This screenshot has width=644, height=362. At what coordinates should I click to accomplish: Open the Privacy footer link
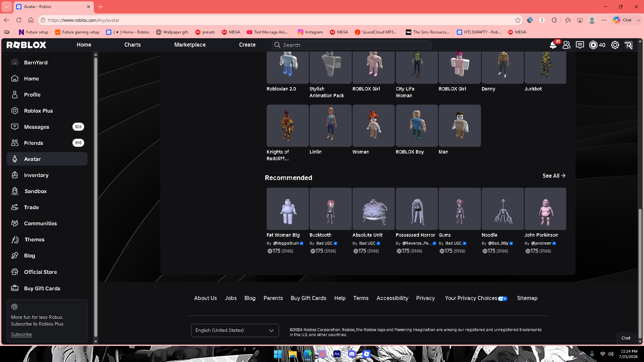[425, 298]
